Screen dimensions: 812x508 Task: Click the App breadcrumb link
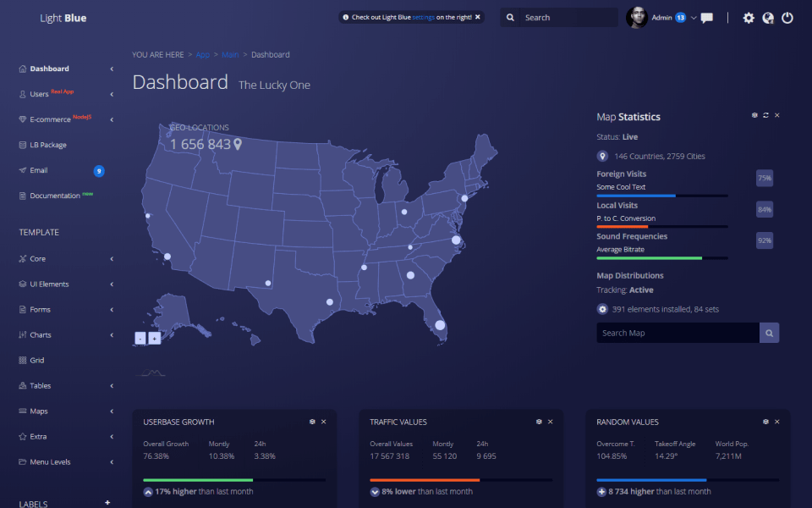coord(202,55)
